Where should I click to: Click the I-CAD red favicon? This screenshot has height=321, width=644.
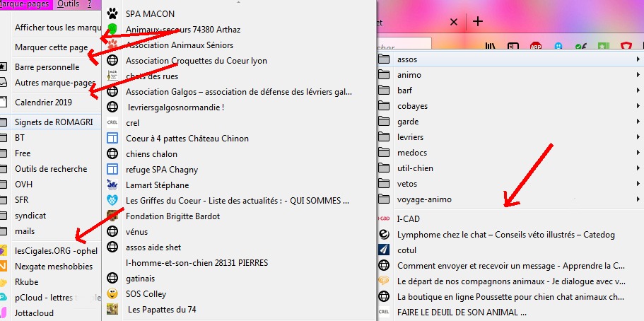(x=384, y=218)
